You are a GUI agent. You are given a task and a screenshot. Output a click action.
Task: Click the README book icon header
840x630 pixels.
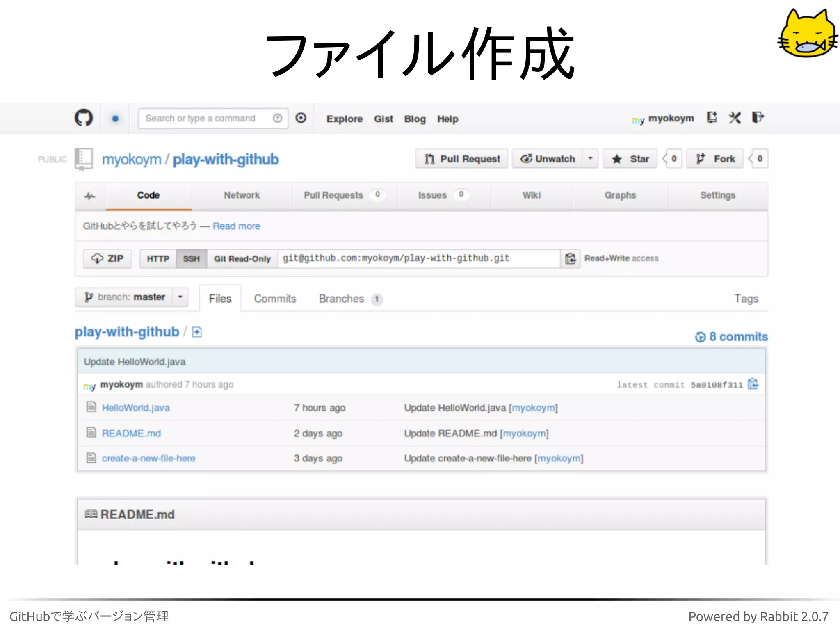[91, 514]
